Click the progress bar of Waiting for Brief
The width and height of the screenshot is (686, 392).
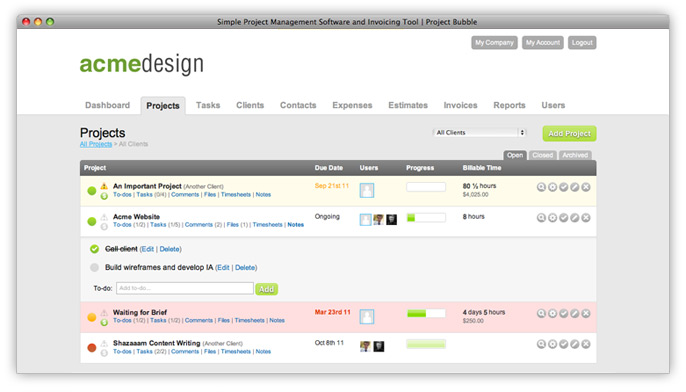pyautogui.click(x=426, y=313)
